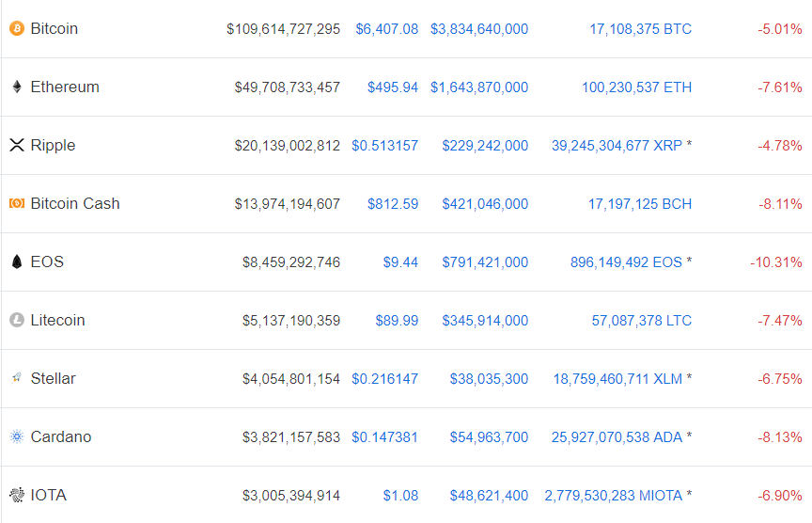The image size is (812, 523).
Task: Click Cardano volume $54,963,700
Action: point(489,437)
